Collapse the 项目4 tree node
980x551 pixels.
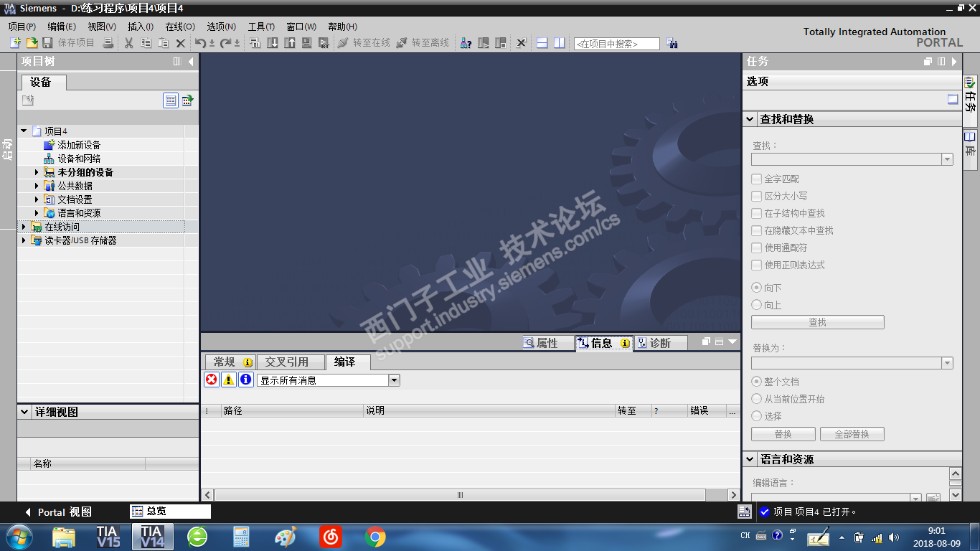coord(24,131)
